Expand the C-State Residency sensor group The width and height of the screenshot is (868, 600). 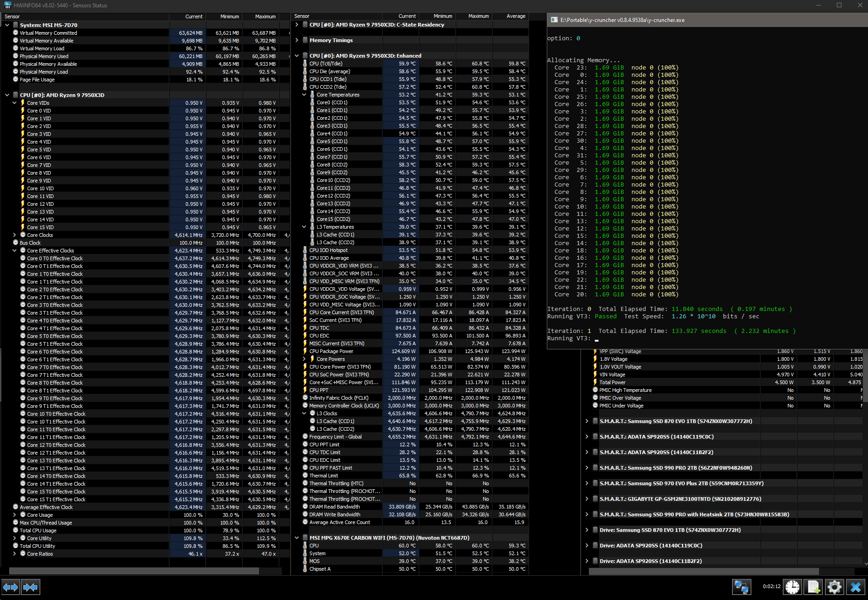pos(297,25)
